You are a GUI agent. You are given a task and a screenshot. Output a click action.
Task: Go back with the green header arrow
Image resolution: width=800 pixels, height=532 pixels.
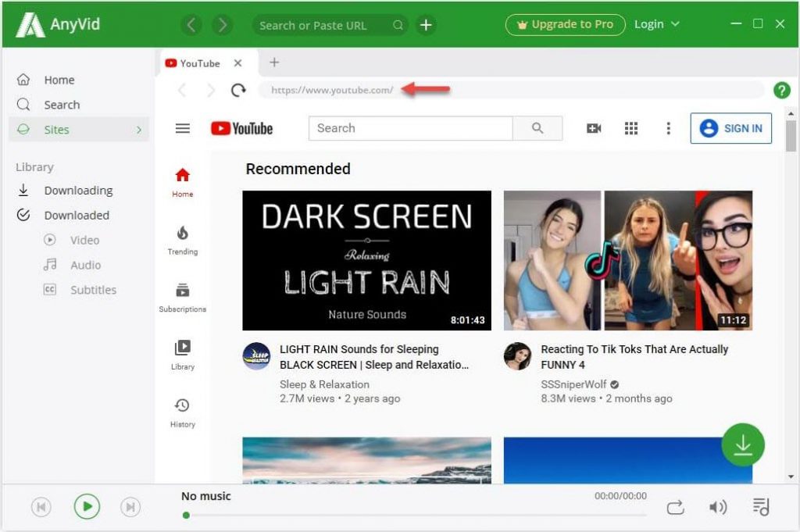point(191,25)
